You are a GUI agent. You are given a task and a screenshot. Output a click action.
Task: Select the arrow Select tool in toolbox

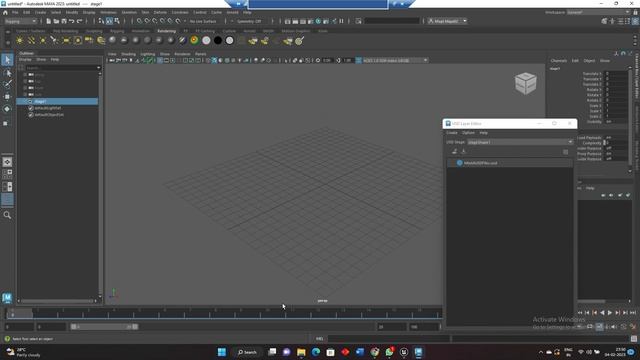click(7, 60)
